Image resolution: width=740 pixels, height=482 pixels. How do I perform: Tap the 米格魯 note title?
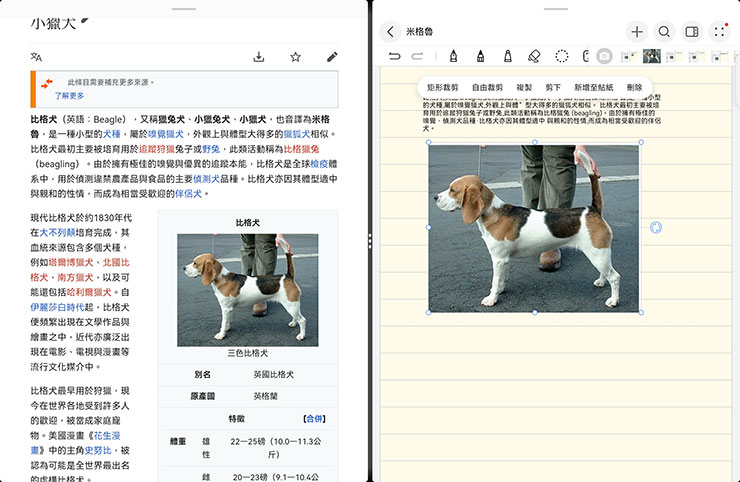click(x=420, y=32)
